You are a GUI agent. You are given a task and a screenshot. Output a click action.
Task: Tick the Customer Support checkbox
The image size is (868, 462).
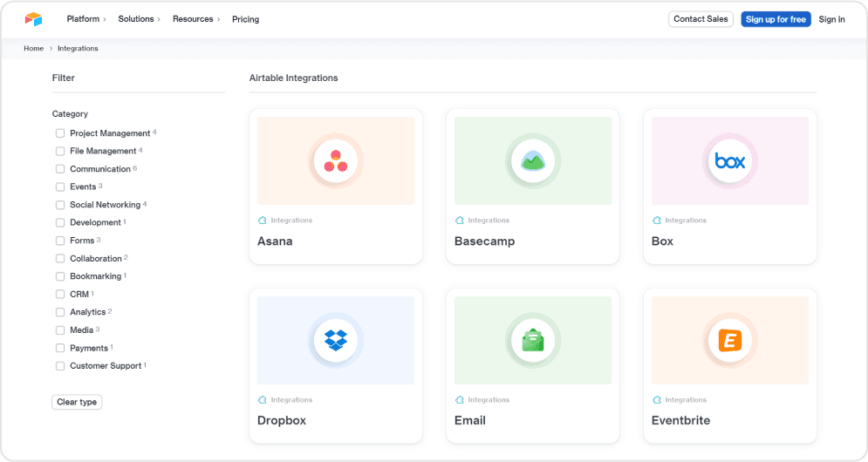60,366
